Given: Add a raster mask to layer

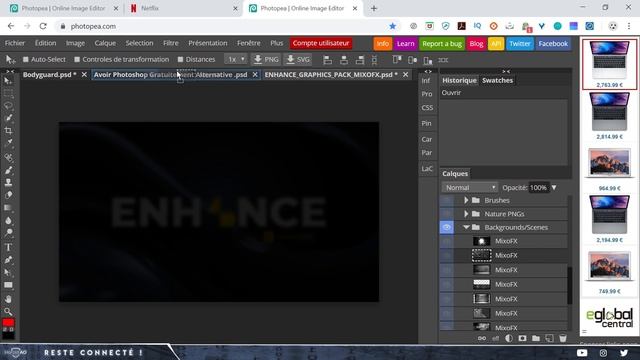Looking at the screenshot, I should 522,338.
